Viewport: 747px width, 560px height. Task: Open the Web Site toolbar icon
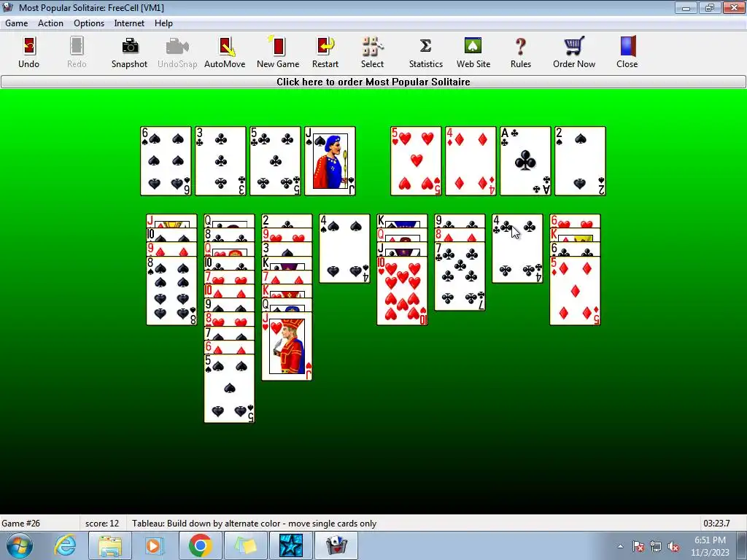pyautogui.click(x=473, y=52)
